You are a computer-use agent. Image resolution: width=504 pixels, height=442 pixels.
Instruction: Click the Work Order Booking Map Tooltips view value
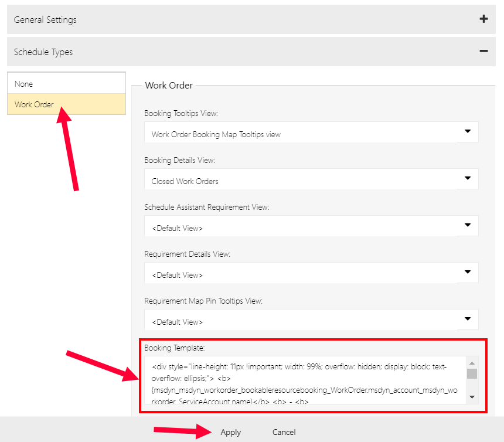click(x=216, y=134)
